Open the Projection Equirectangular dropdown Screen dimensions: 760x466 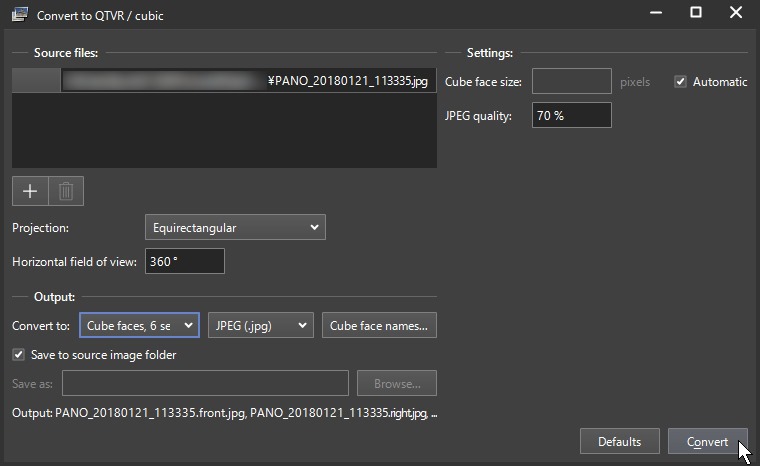point(235,227)
